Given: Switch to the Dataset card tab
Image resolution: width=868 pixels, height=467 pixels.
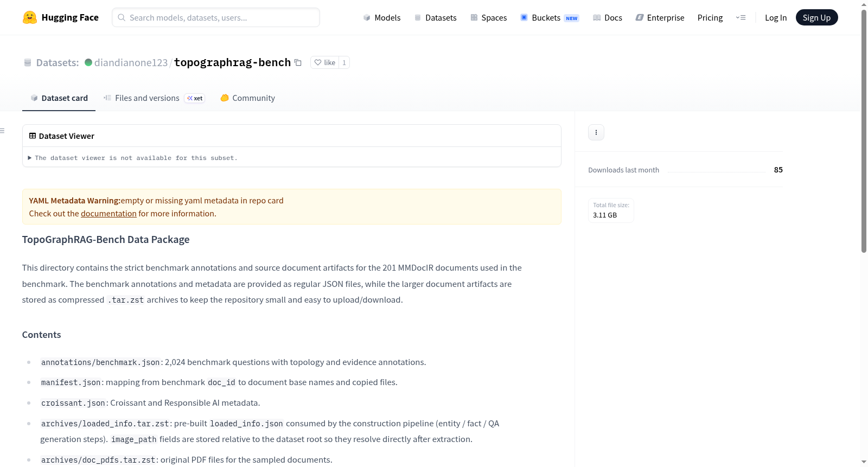Looking at the screenshot, I should point(59,98).
